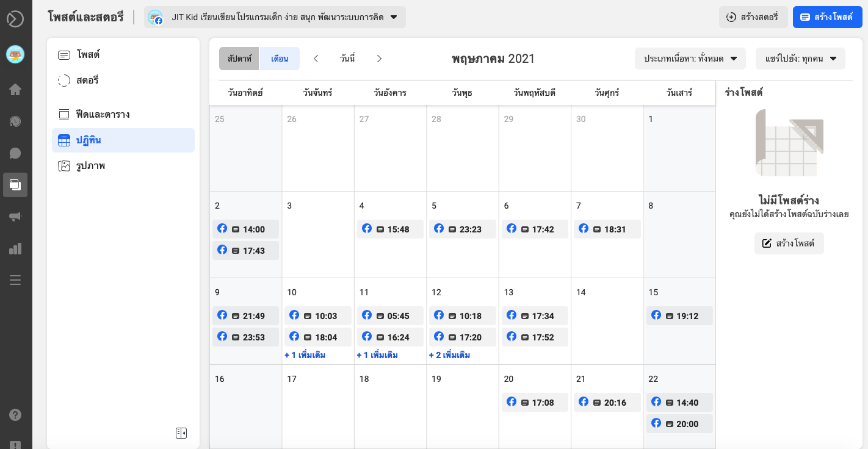The height and width of the screenshot is (449, 868).
Task: Click the blue สร้างโพสต์ button
Action: tap(827, 17)
